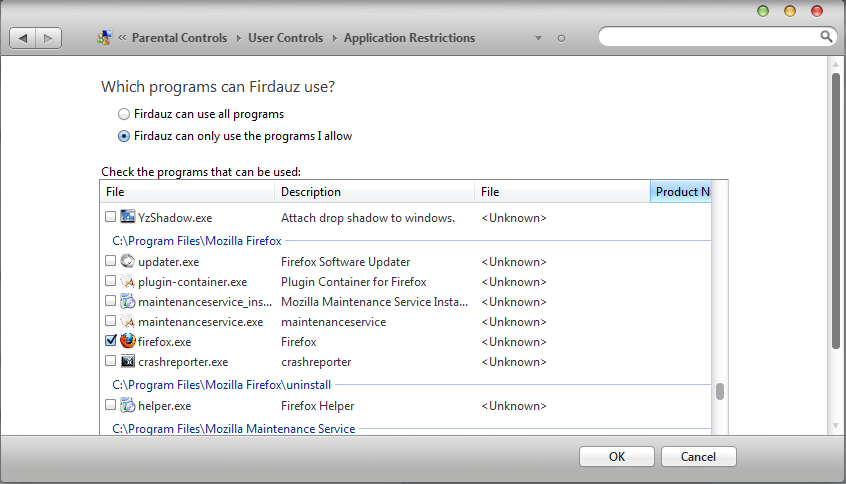Select 'Mozilla Maintenance Service Insta...' description
Image resolution: width=846 pixels, height=484 pixels.
coord(374,302)
